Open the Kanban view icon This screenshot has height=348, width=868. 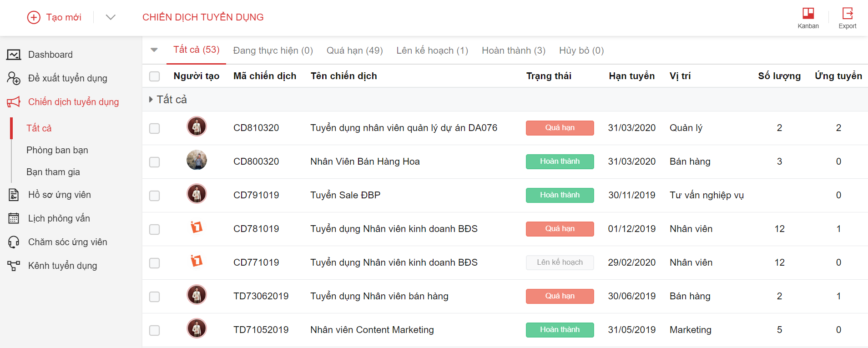(808, 13)
